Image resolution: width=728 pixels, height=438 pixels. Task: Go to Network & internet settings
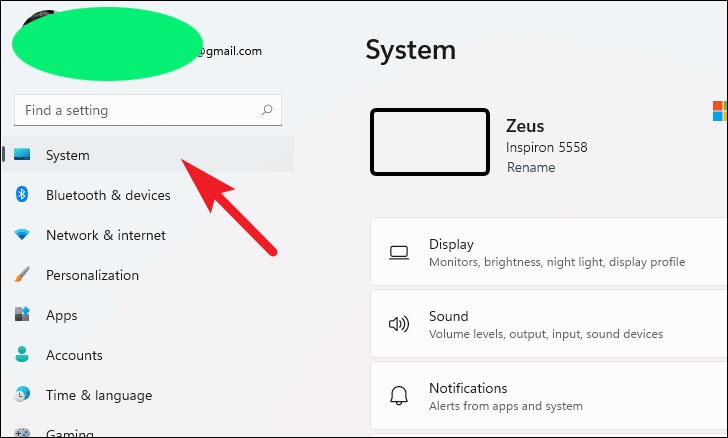[106, 235]
